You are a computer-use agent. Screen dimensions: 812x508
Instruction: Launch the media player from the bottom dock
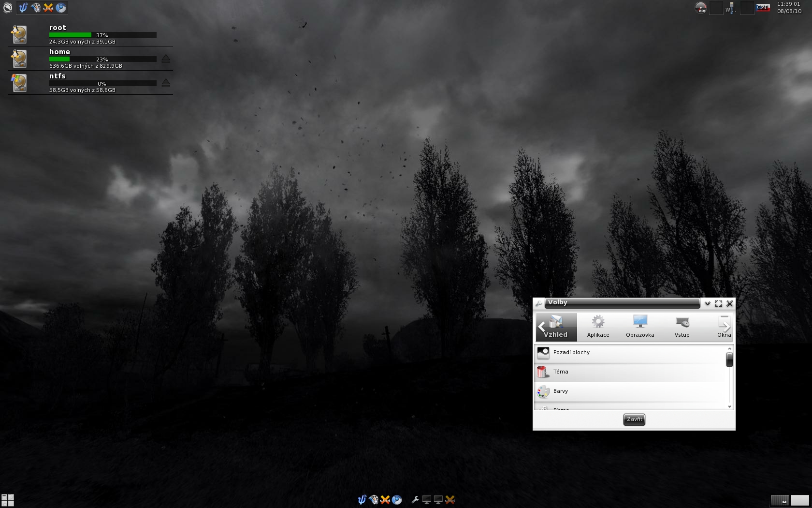click(x=373, y=500)
